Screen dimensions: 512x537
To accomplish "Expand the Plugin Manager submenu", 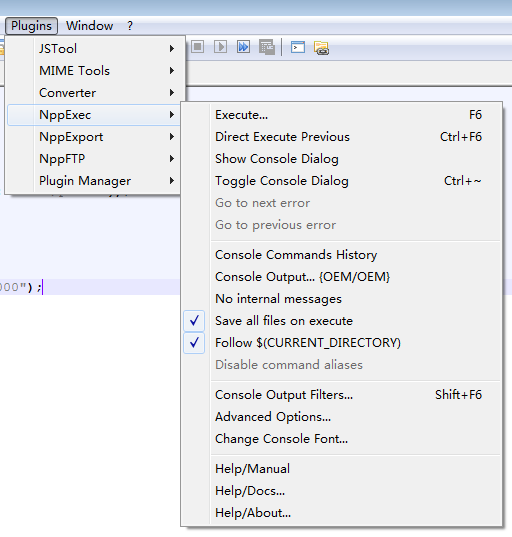I will [93, 180].
